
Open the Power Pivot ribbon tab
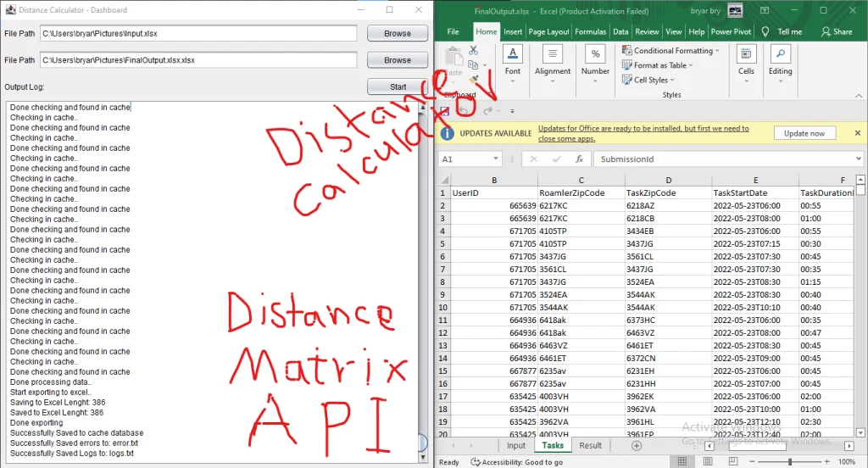coord(731,31)
